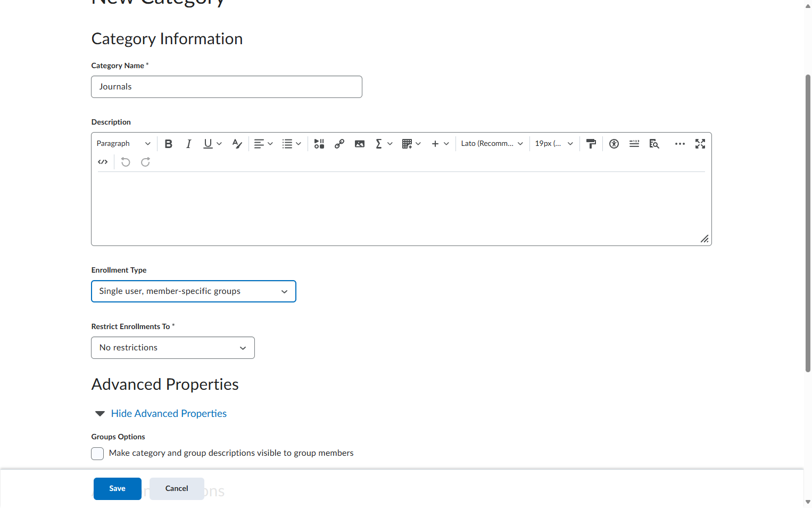The image size is (812, 508).
Task: Apply underline formatting
Action: (x=208, y=144)
